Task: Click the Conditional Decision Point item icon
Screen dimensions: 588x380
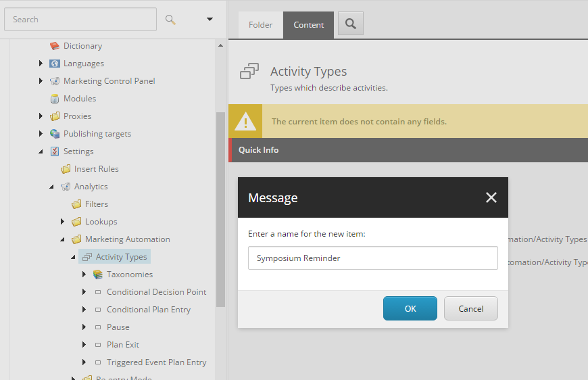Action: (x=98, y=292)
